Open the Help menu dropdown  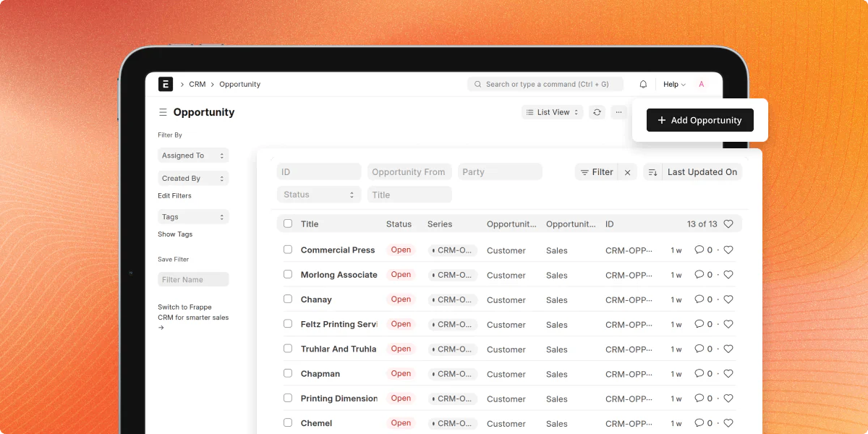[x=674, y=85]
